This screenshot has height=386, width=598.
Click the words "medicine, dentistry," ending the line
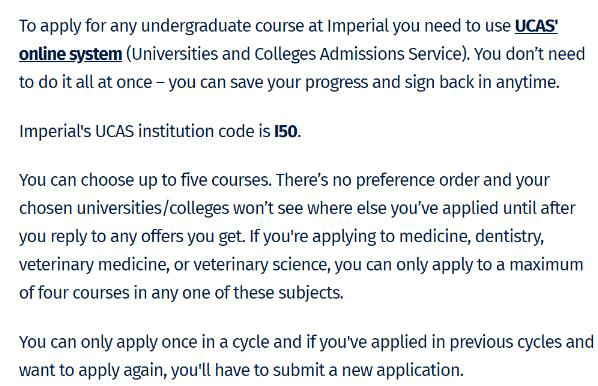[x=471, y=236]
